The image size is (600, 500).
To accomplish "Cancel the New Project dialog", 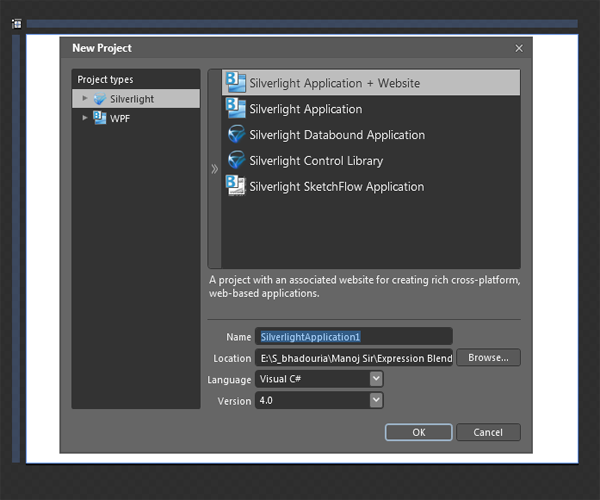I will click(x=488, y=432).
